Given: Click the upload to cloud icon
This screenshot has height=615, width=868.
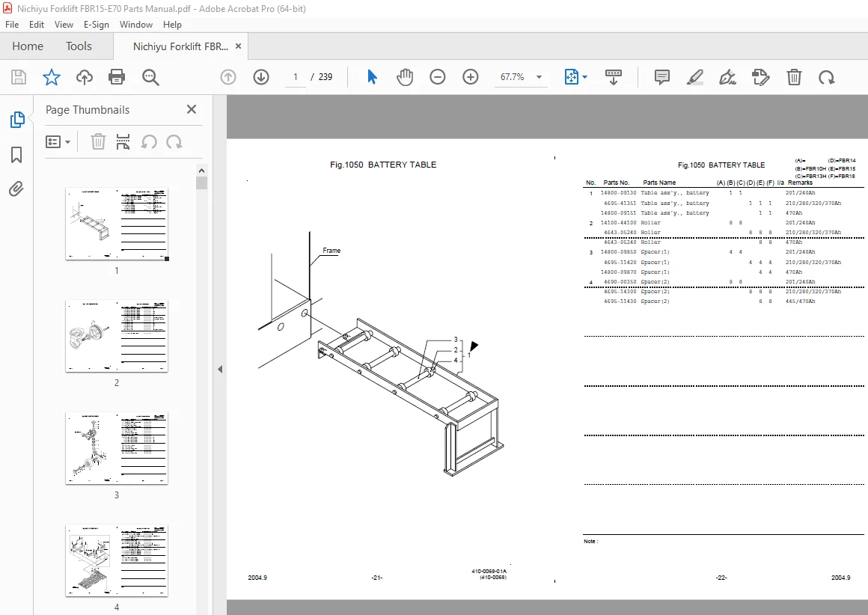Looking at the screenshot, I should click(x=84, y=77).
